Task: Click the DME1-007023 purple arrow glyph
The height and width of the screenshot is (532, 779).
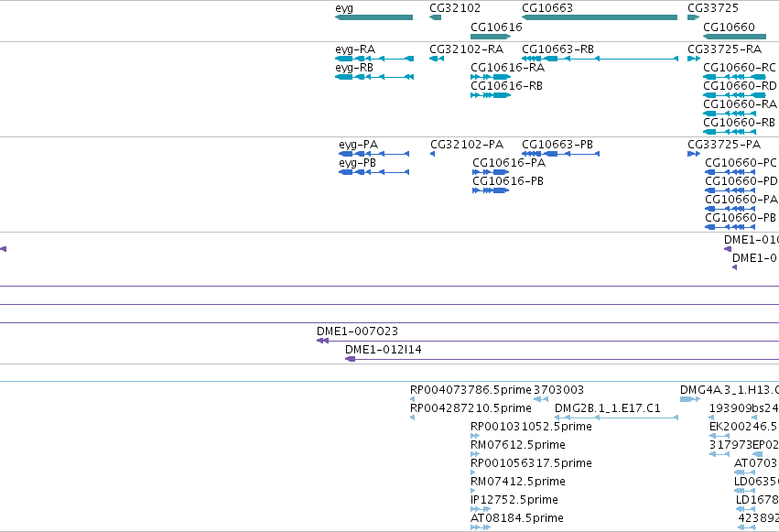Action: tap(322, 341)
